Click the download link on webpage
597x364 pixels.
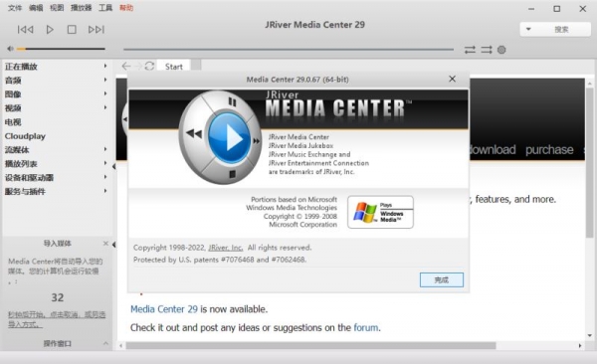pos(493,149)
